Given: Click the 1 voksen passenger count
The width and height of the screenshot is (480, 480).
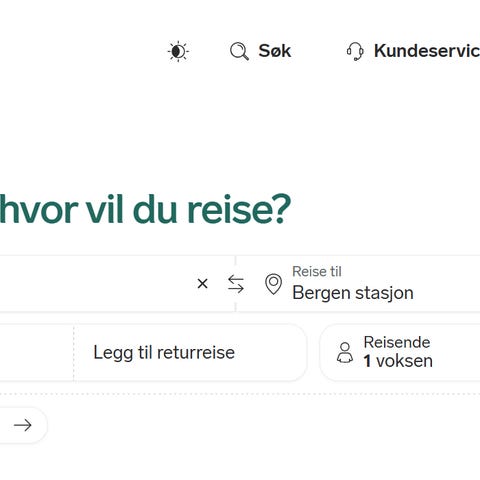Looking at the screenshot, I should point(398,361).
